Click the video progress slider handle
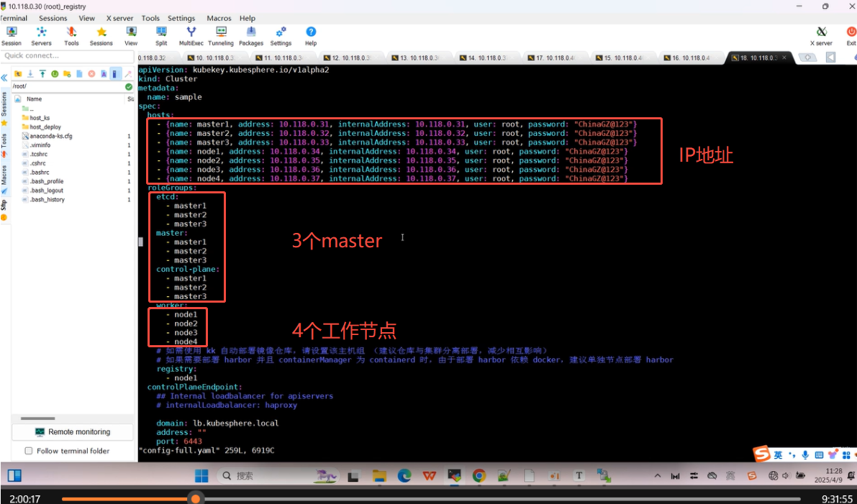The image size is (857, 504). 195,498
